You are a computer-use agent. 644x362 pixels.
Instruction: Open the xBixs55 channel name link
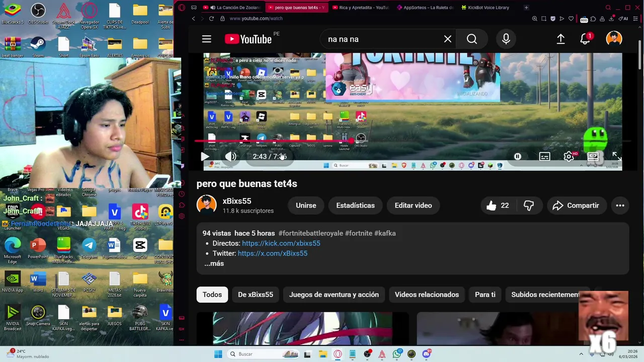pyautogui.click(x=237, y=201)
